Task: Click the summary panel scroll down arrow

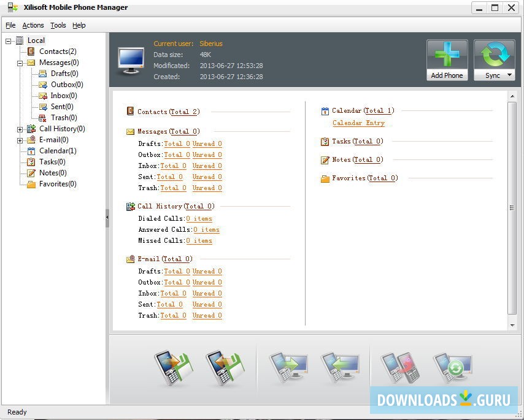Action: (x=512, y=325)
